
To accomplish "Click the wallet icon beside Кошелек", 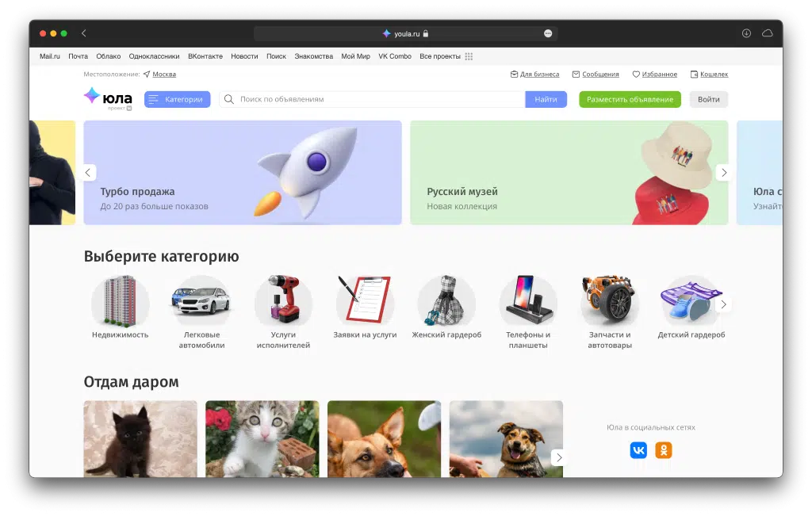I will [x=694, y=74].
